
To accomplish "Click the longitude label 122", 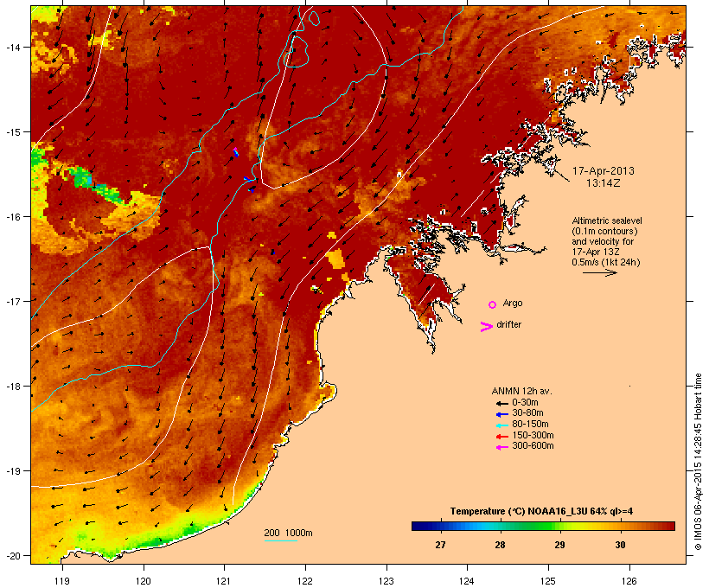I will click(x=304, y=581).
